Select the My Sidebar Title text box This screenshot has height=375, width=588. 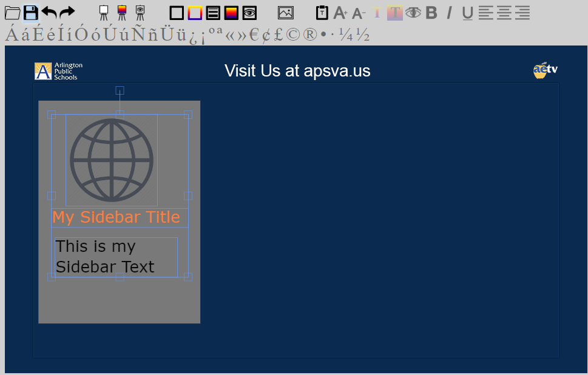(x=117, y=217)
